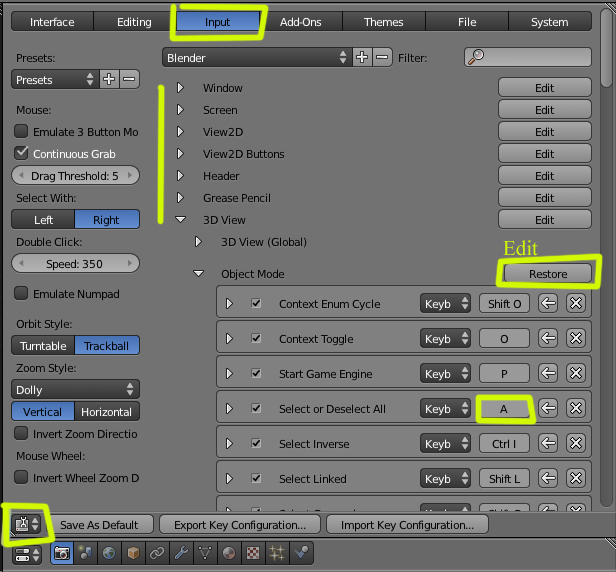Open the Object Constraints chain-link icon
Image resolution: width=616 pixels, height=572 pixels.
tap(157, 554)
